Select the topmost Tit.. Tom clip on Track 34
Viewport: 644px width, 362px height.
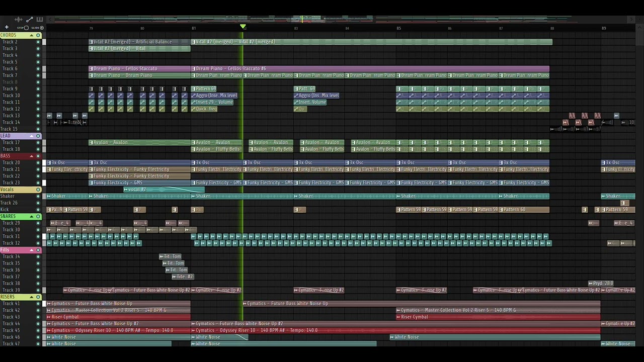(170, 256)
